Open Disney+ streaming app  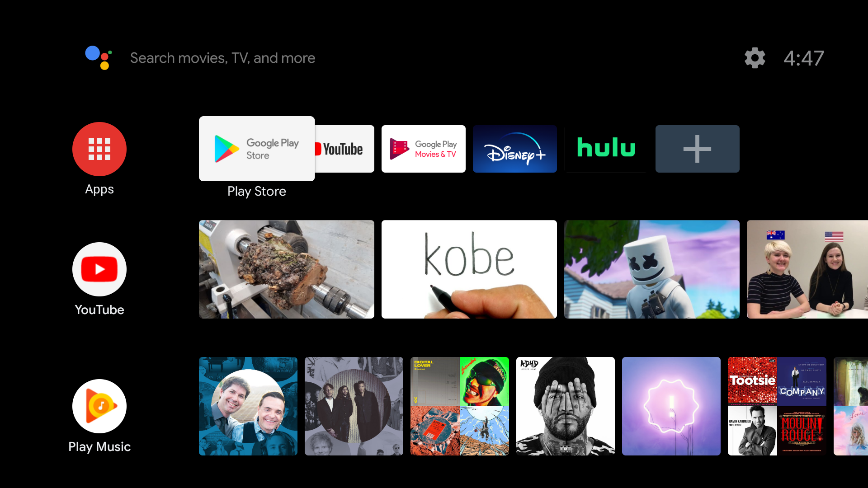click(514, 148)
